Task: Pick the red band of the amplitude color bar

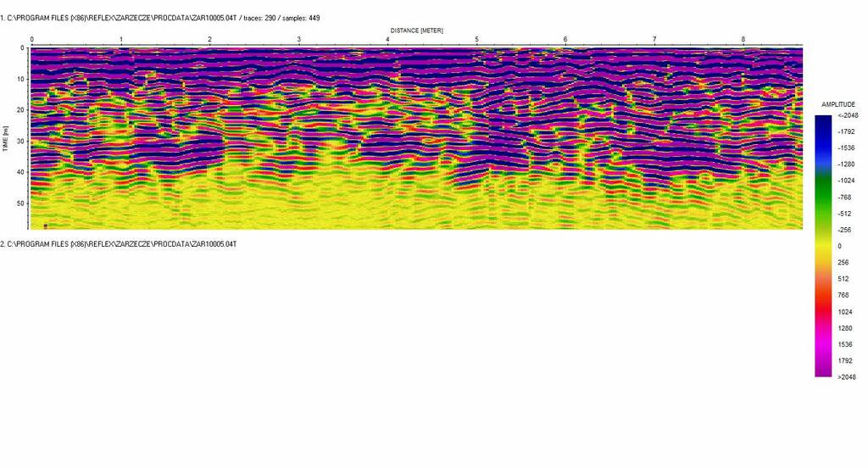Action: pyautogui.click(x=823, y=305)
